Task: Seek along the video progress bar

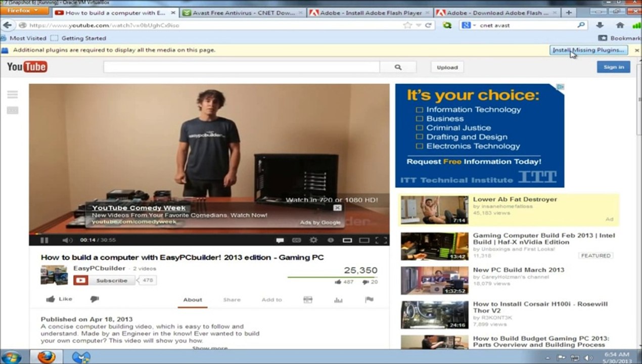Action: (209, 234)
